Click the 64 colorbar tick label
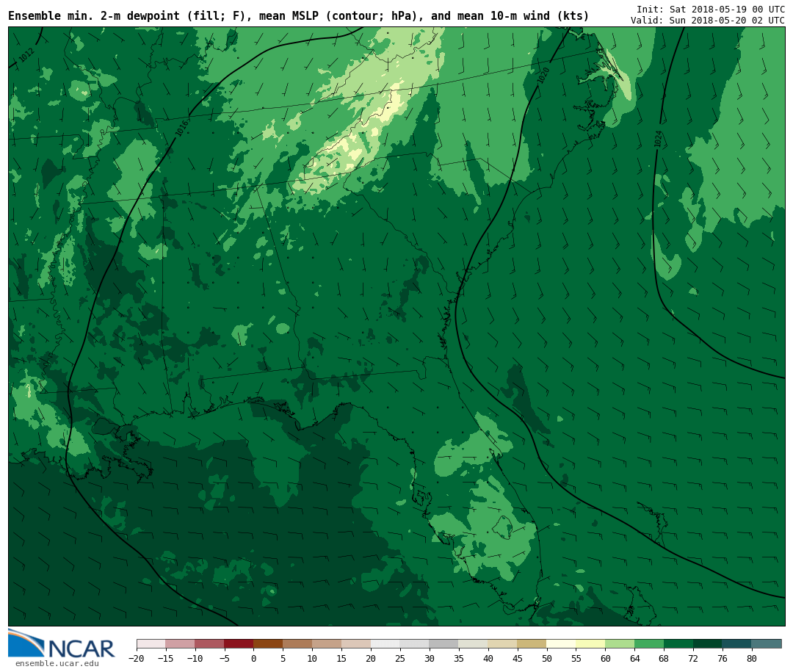The width and height of the screenshot is (793, 672). 634,658
